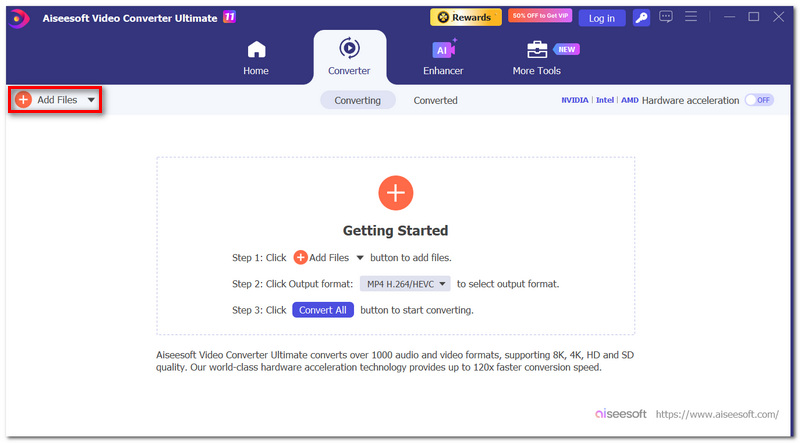Screen dimensions: 800x443
Task: Close the Video Converter window
Action: coord(778,17)
